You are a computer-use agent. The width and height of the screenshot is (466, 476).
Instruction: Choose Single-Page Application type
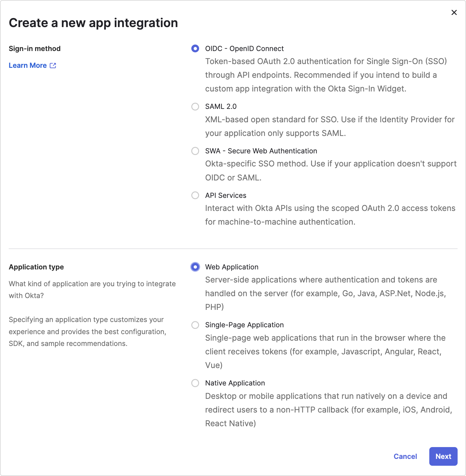195,325
